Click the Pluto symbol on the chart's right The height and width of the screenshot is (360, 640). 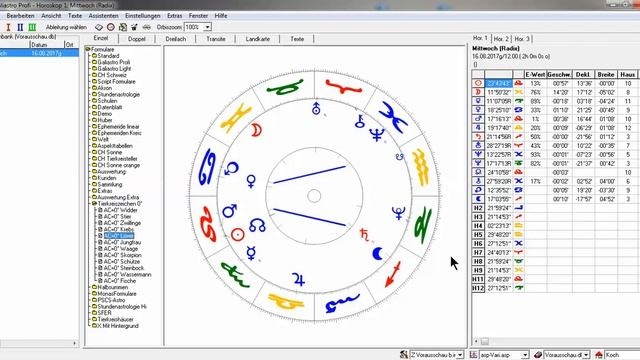point(398,213)
